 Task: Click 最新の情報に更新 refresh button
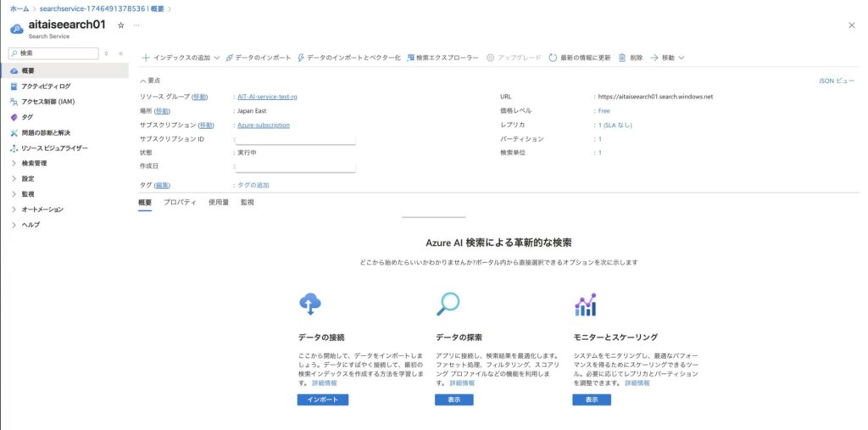580,58
